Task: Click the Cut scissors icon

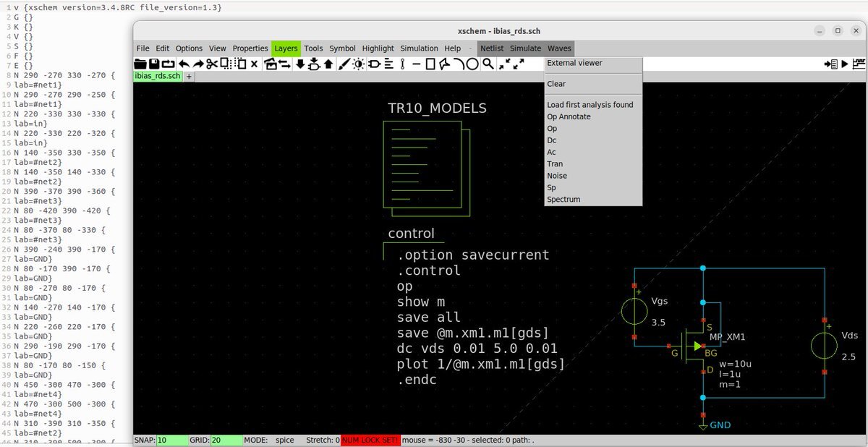Action: click(x=211, y=64)
